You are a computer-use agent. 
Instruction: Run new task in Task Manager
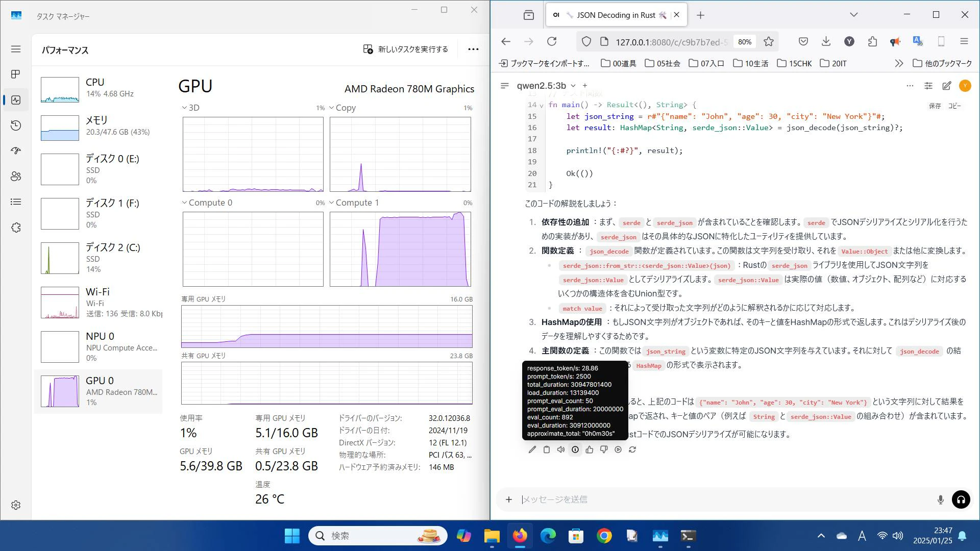[405, 49]
